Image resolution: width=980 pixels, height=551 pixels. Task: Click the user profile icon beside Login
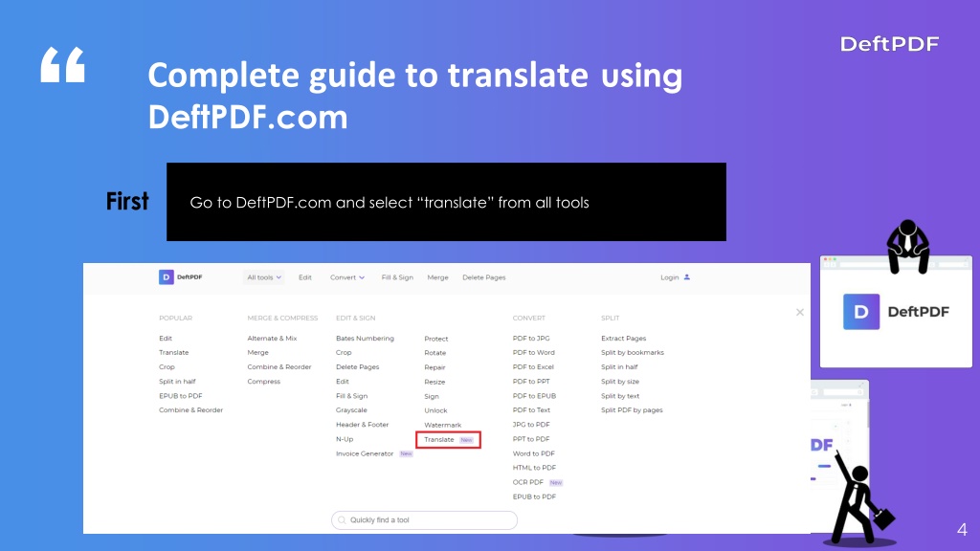coord(687,277)
